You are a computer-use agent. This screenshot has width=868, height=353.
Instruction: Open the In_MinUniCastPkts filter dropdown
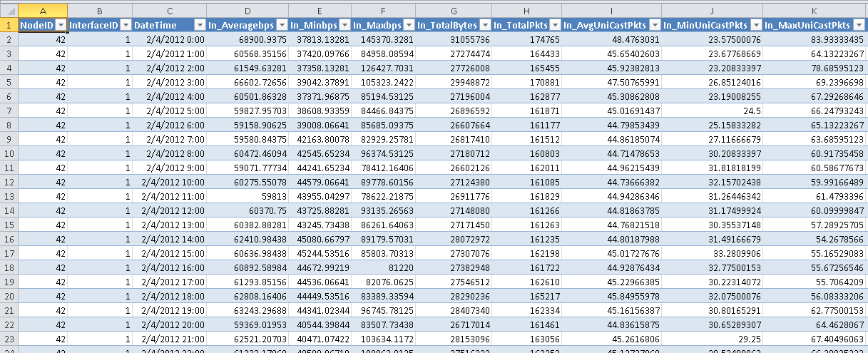coord(755,25)
